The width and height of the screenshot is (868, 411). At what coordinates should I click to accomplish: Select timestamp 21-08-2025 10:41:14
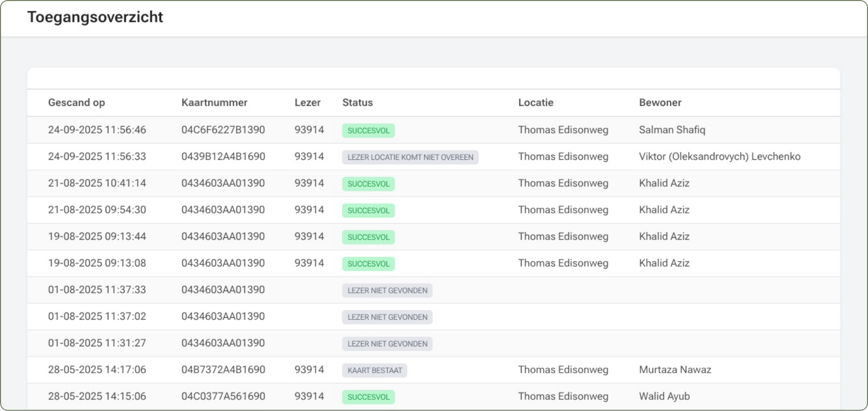tap(97, 183)
